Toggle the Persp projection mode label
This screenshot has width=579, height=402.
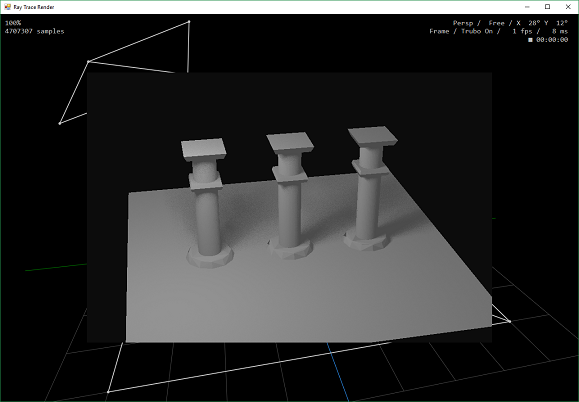point(463,23)
